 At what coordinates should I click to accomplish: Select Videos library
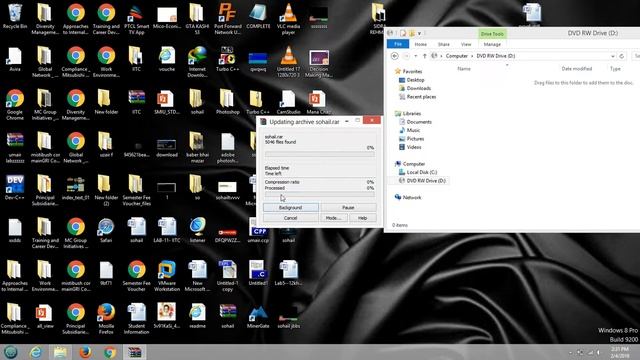(413, 147)
